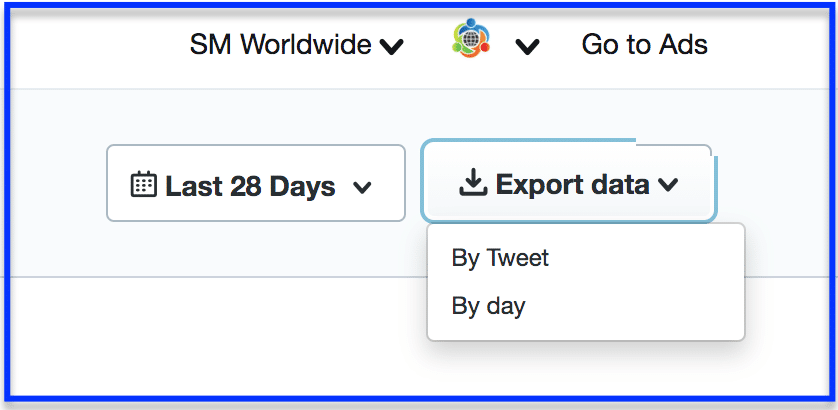838x410 pixels.
Task: Click the chevron inside the Export data button
Action: click(x=668, y=185)
